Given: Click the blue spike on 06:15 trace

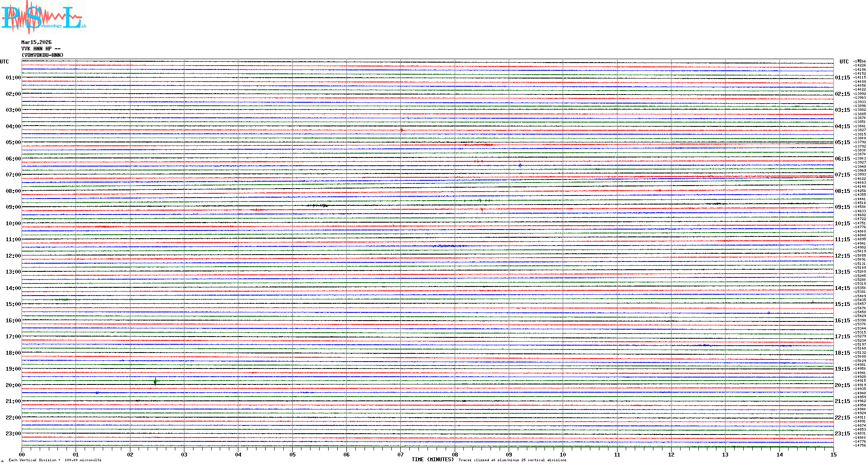Looking at the screenshot, I should 520,165.
